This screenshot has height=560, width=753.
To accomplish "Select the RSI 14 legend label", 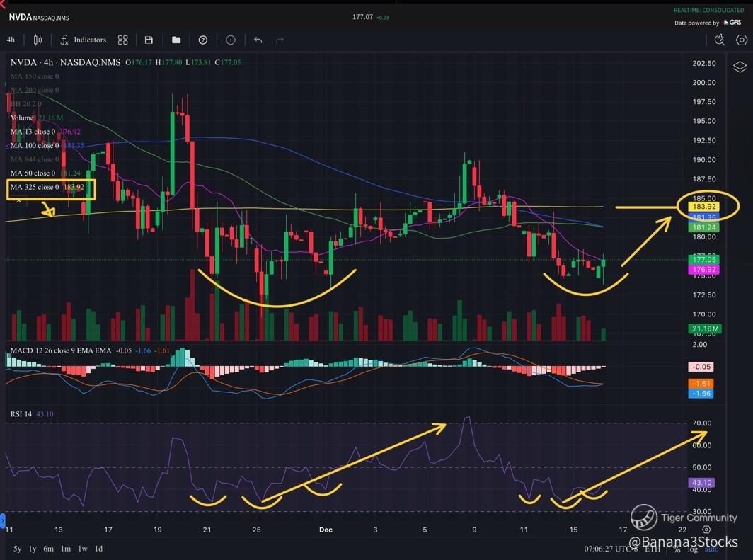I will click(x=21, y=414).
